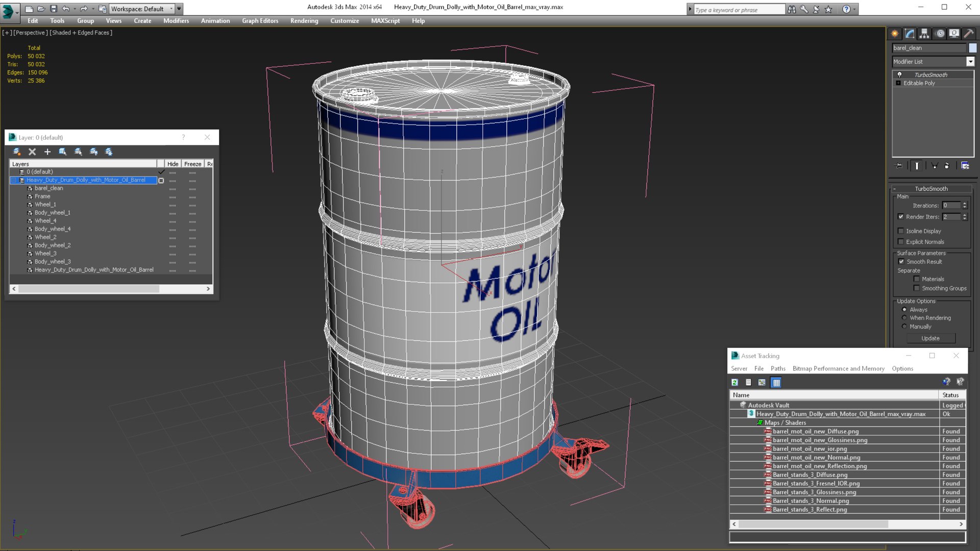Collapse the TurboSmooth rollout header

(931, 189)
